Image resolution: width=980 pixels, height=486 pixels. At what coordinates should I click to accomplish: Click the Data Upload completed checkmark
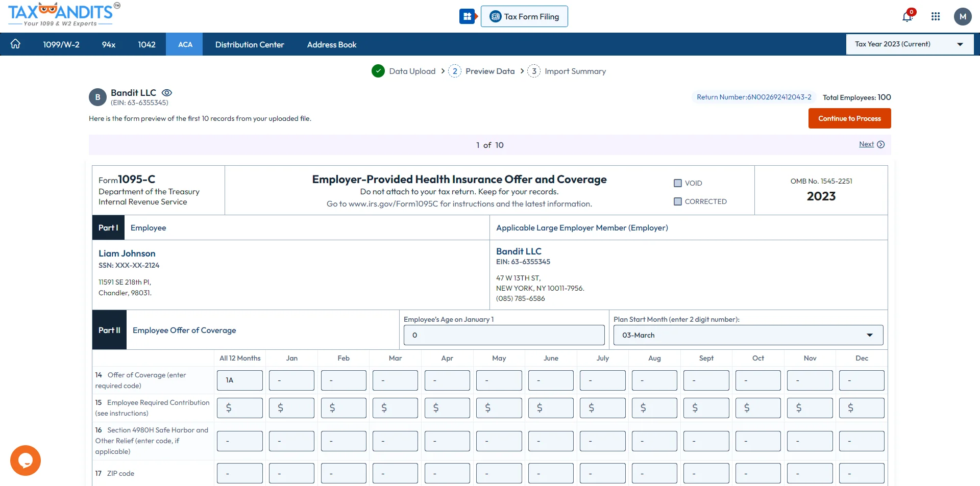pos(378,71)
